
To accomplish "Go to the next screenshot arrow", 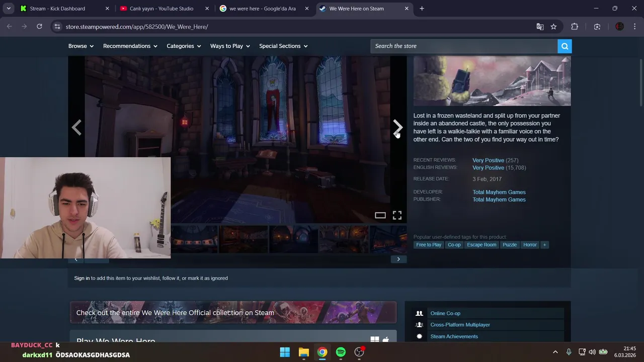I will [x=397, y=127].
